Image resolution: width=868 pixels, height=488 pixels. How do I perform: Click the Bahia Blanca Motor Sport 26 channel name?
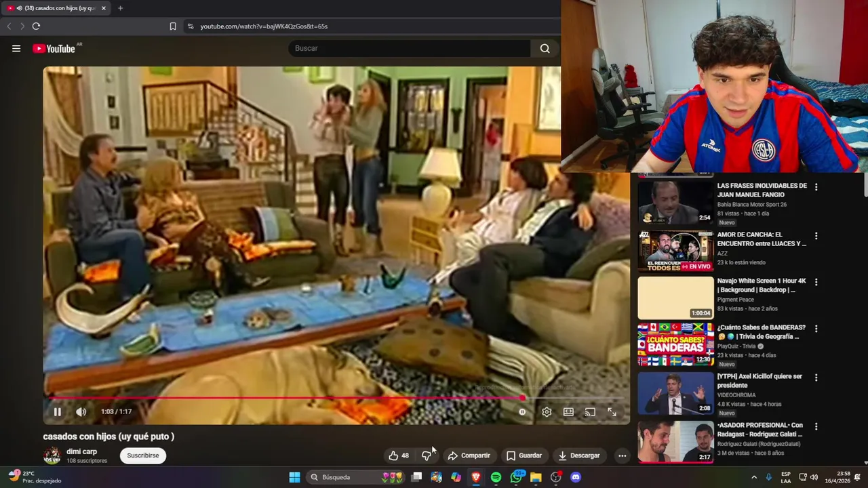click(752, 205)
